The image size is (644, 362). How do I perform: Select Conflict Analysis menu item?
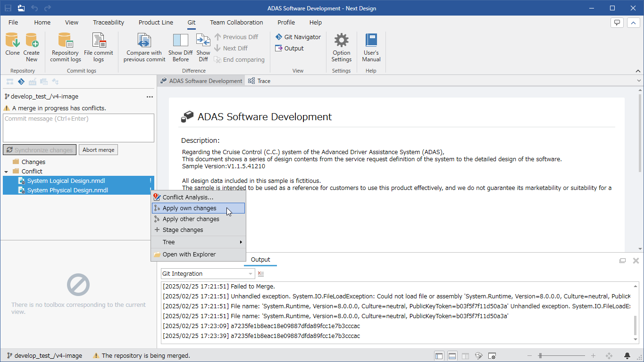coord(198,197)
